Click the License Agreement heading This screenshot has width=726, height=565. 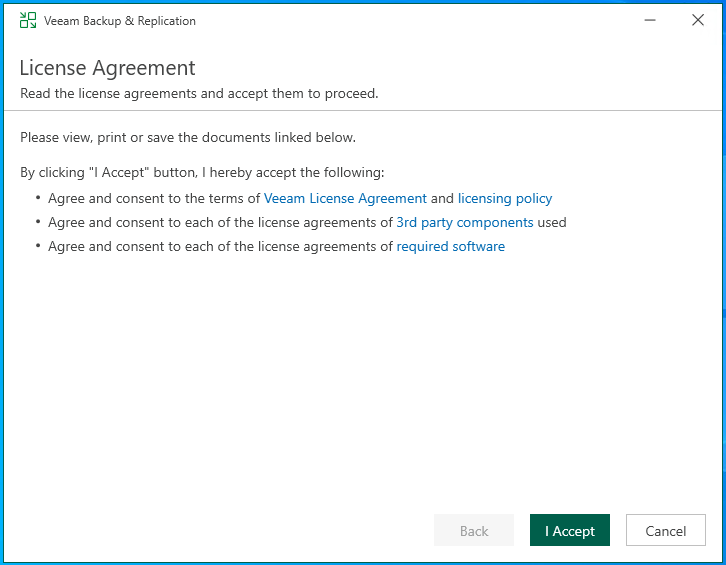108,68
